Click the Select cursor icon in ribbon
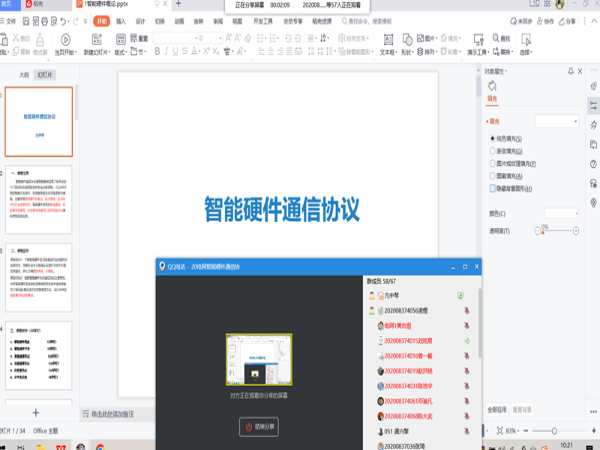Image resolution: width=600 pixels, height=450 pixels. [x=526, y=39]
